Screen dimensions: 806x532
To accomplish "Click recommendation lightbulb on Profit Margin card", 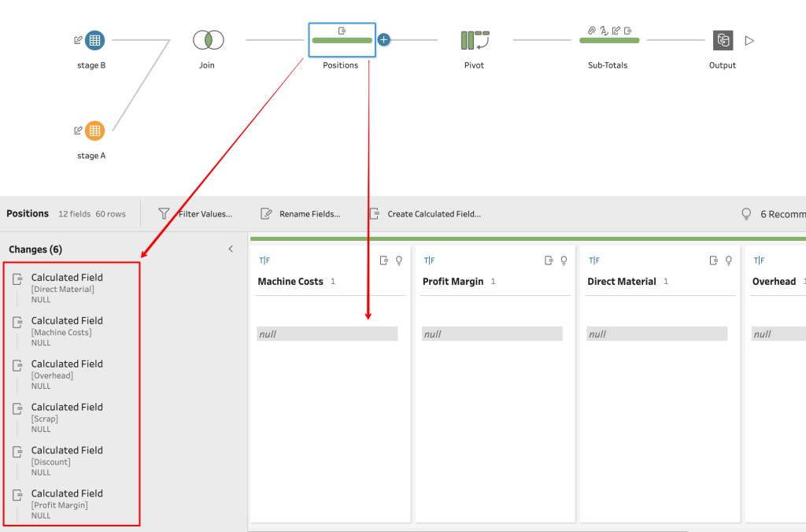I will [564, 260].
